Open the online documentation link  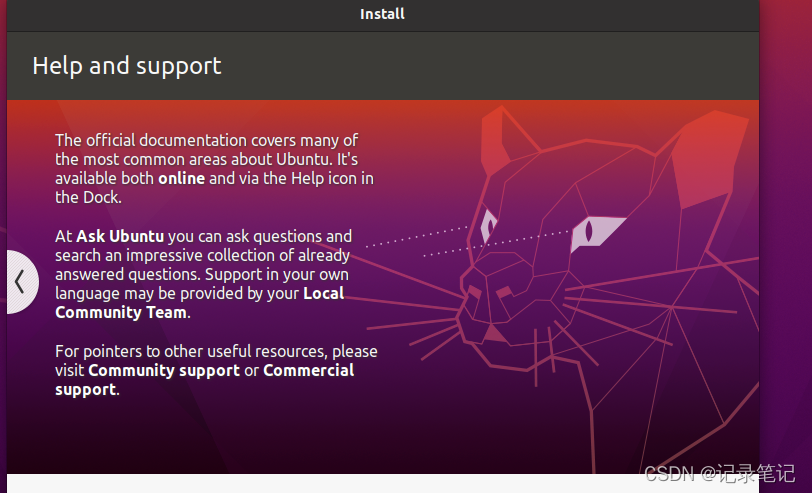tap(181, 179)
